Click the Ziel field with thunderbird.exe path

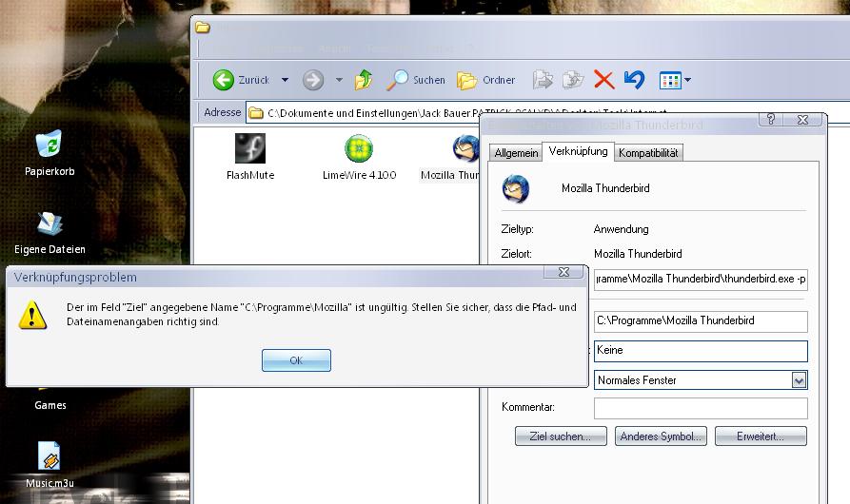pos(701,280)
